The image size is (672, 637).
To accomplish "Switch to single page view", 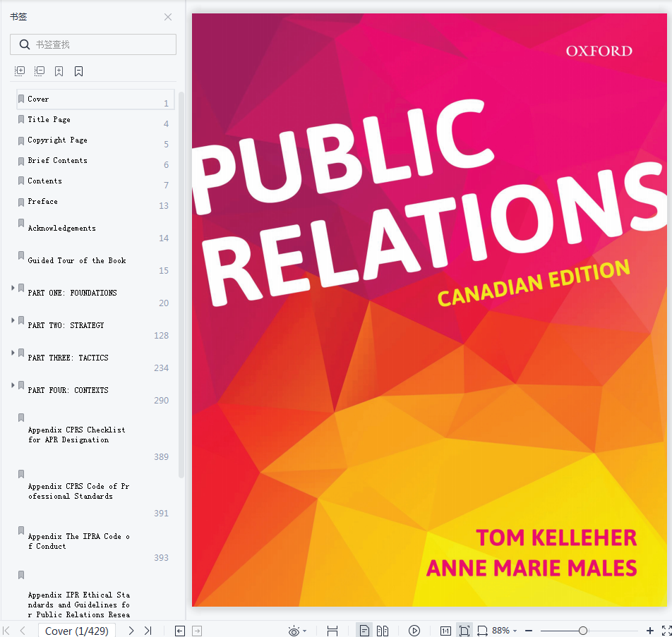I will (364, 631).
